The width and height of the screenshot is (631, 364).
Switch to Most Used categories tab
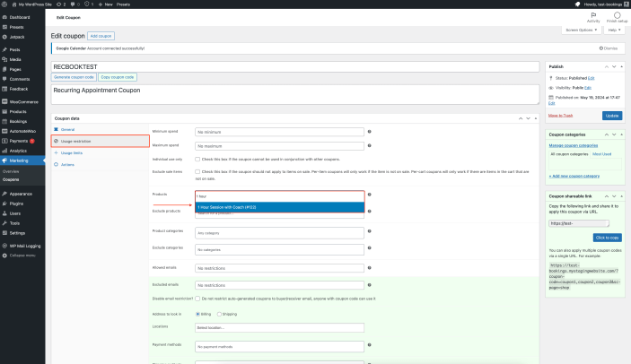pos(601,154)
